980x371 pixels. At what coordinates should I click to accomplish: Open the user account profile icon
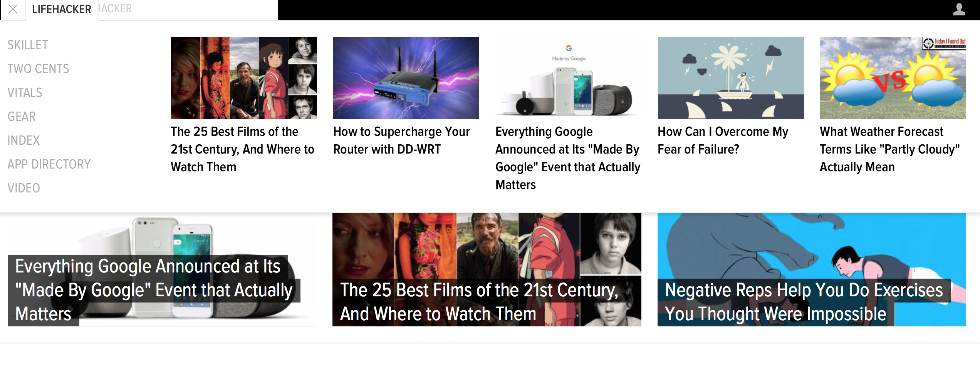(959, 9)
